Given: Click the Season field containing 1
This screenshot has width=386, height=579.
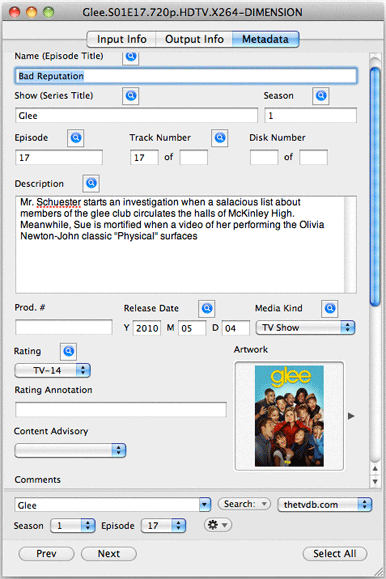Looking at the screenshot, I should tap(311, 116).
